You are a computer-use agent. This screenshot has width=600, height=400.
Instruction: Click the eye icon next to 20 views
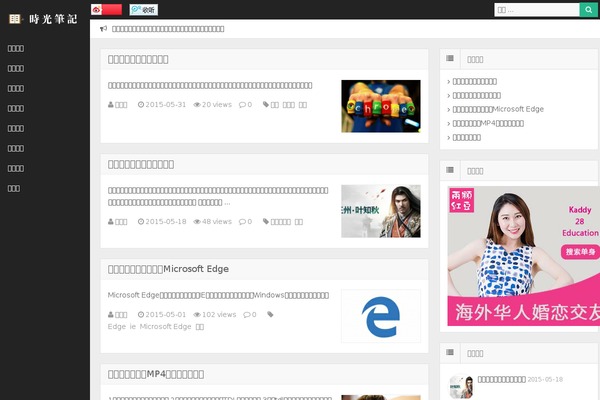click(197, 105)
